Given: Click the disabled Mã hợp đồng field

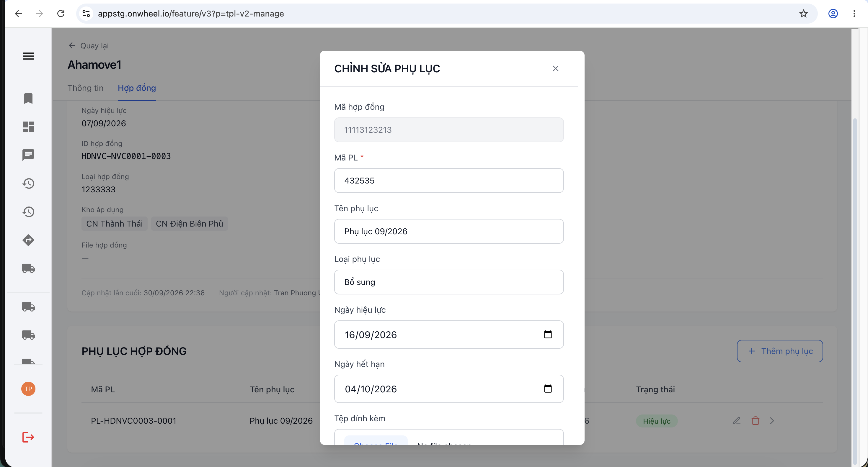Looking at the screenshot, I should tap(449, 130).
